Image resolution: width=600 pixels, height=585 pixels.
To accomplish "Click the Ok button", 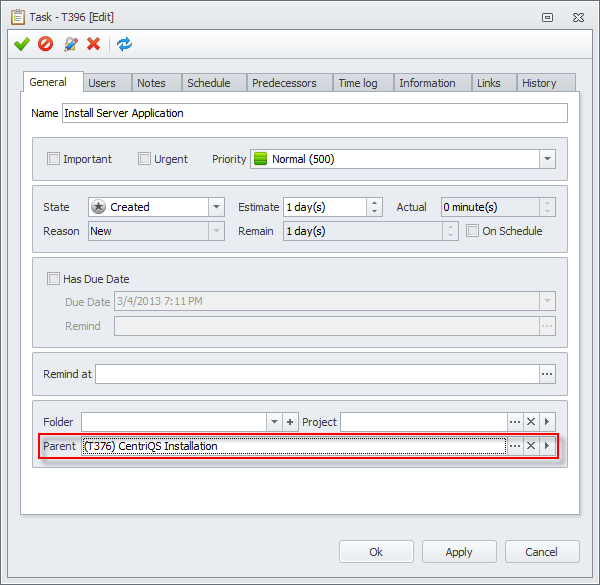I will [376, 552].
